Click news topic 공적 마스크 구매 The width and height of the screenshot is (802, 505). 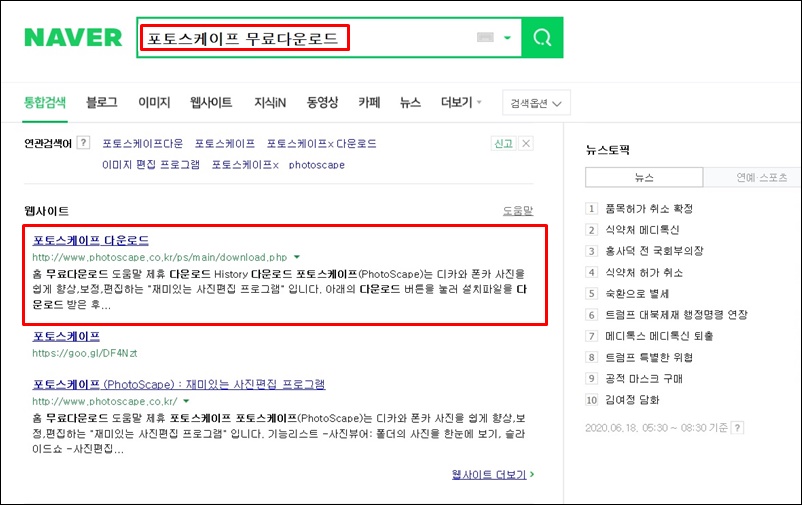[x=644, y=379]
